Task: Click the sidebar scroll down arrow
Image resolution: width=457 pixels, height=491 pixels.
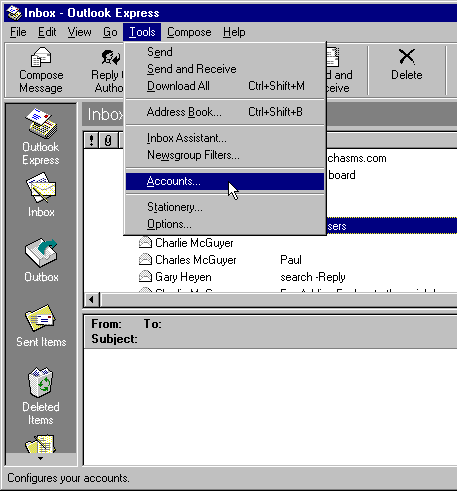Action: point(41,459)
